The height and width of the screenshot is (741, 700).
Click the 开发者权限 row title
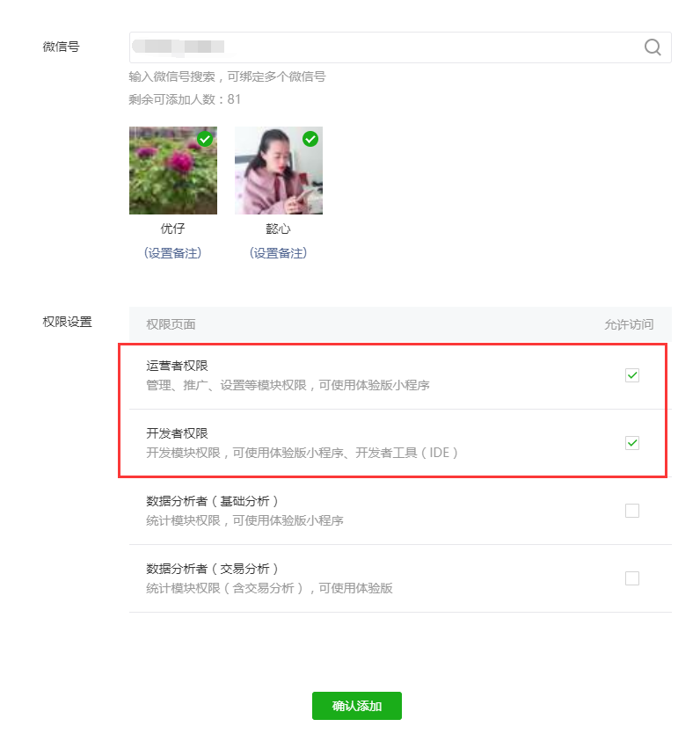177,433
